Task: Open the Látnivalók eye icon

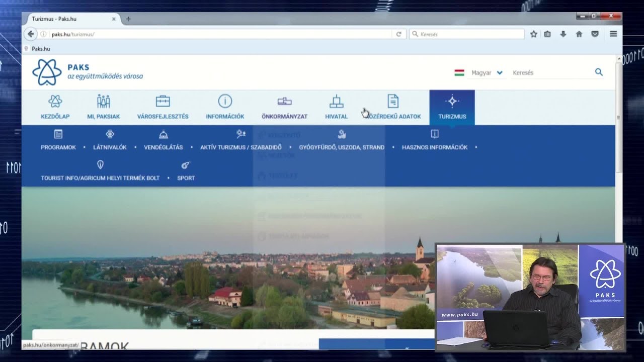Action: click(x=110, y=134)
